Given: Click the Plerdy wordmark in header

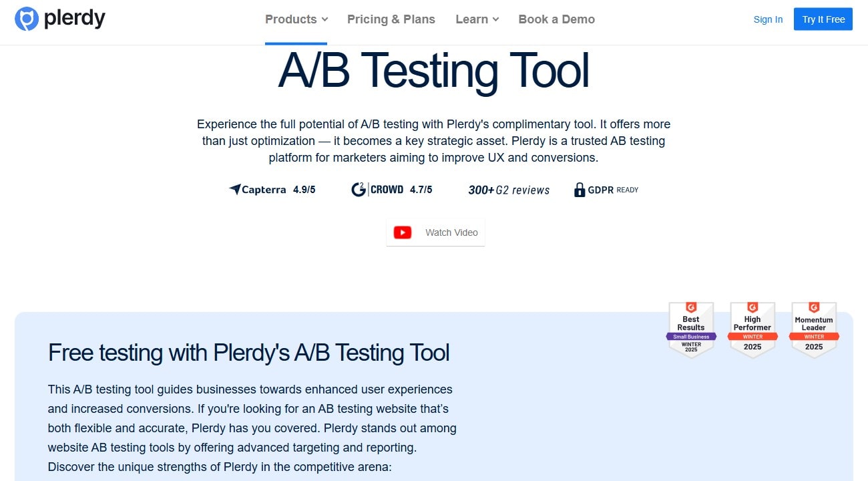Looking at the screenshot, I should pyautogui.click(x=75, y=19).
